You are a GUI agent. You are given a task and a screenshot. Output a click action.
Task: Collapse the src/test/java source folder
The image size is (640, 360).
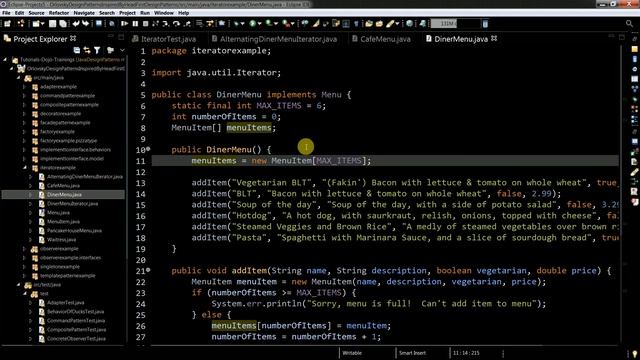point(18,284)
